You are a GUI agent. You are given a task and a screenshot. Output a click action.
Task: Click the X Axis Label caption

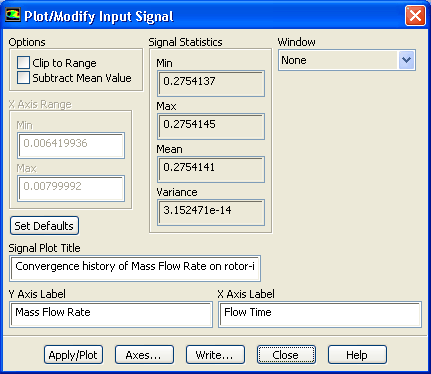coord(246,294)
